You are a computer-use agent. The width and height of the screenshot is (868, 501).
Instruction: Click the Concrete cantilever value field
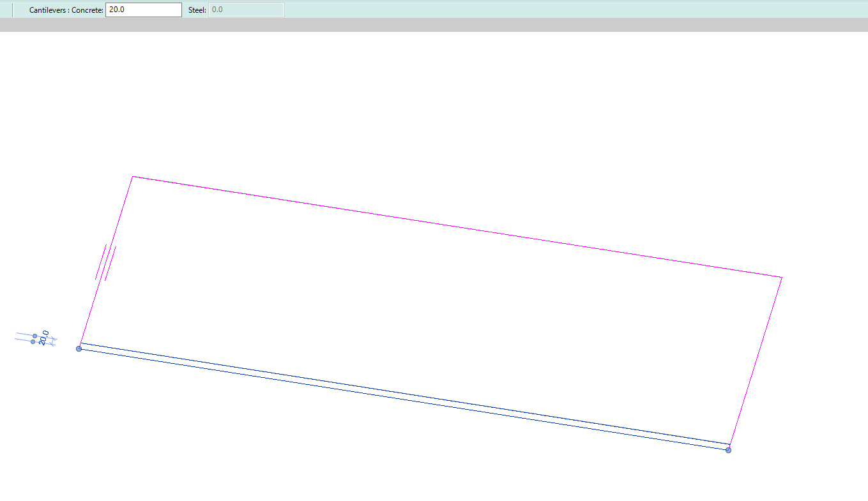(144, 10)
